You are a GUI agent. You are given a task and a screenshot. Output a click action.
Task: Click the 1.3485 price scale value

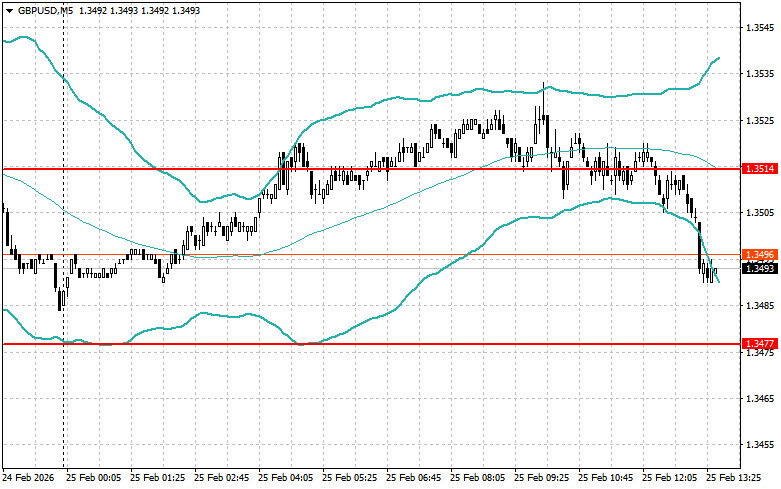point(760,305)
